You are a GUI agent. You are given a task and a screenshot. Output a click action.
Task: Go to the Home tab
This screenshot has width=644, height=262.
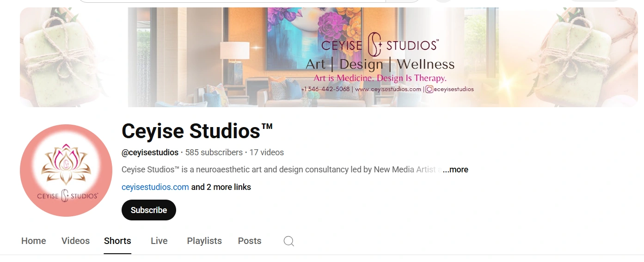[34, 241]
